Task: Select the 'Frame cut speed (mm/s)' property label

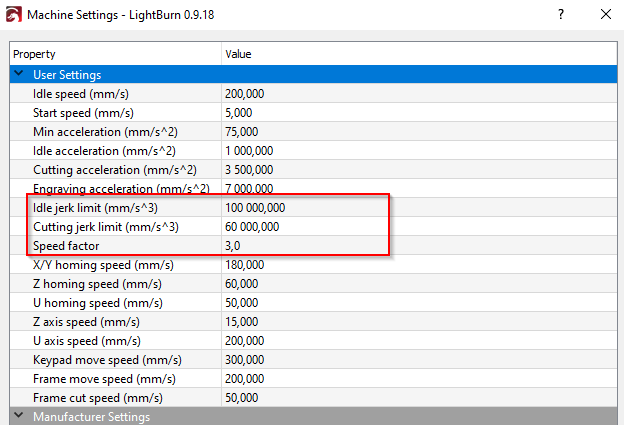Action: point(98,398)
